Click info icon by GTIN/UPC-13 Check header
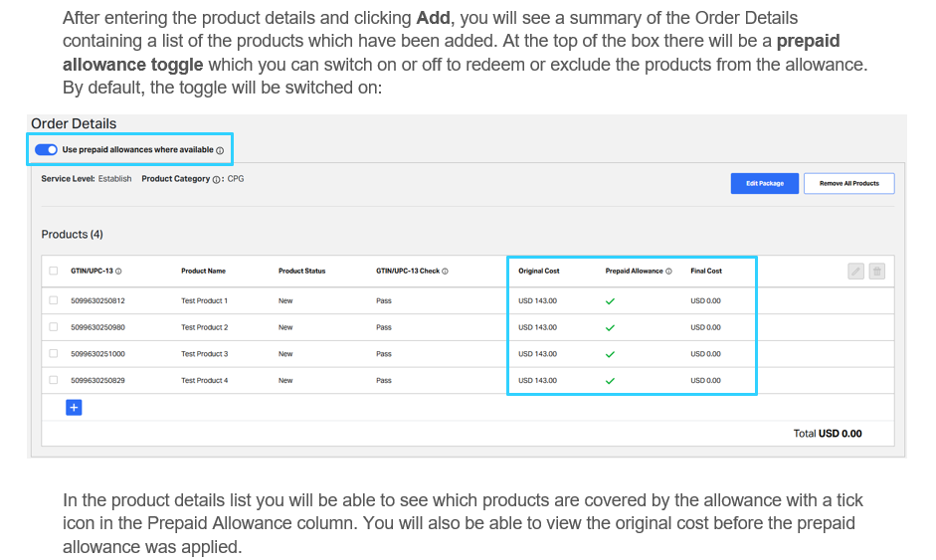Screen dimensions: 936x560 coord(445,272)
